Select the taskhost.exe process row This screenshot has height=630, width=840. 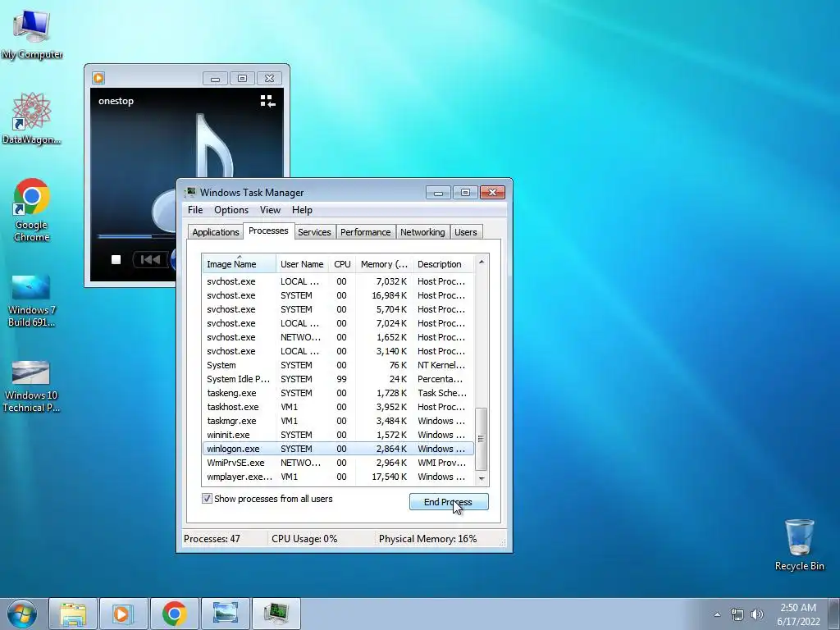(x=338, y=407)
